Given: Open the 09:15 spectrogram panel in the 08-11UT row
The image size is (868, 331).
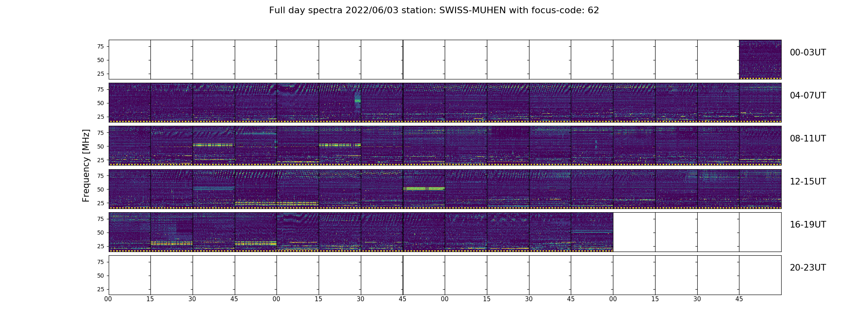Looking at the screenshot, I should point(340,146).
